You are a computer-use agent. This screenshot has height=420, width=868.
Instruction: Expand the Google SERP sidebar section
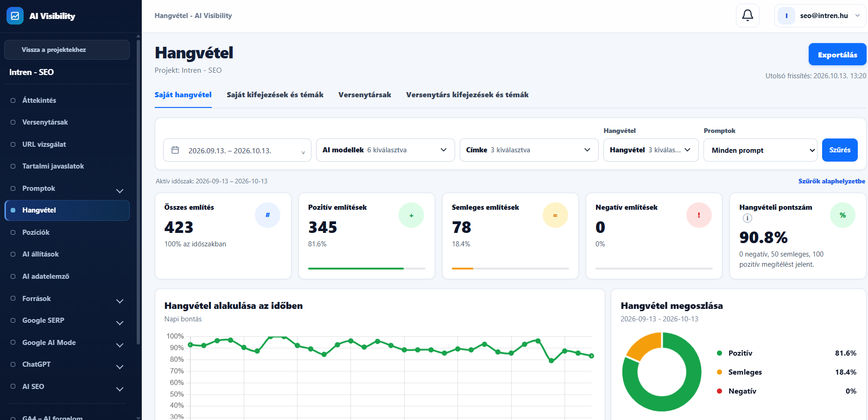click(x=120, y=323)
